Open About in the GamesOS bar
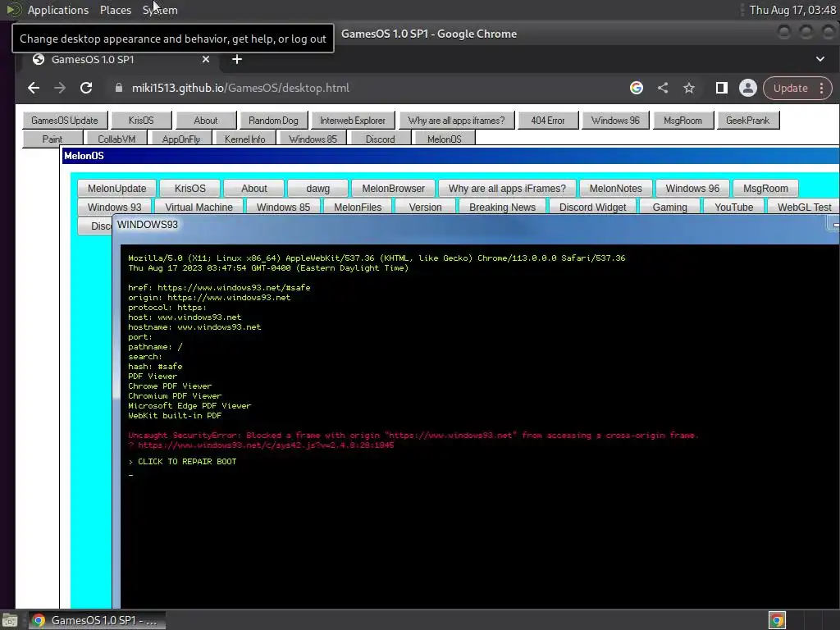 (x=206, y=121)
